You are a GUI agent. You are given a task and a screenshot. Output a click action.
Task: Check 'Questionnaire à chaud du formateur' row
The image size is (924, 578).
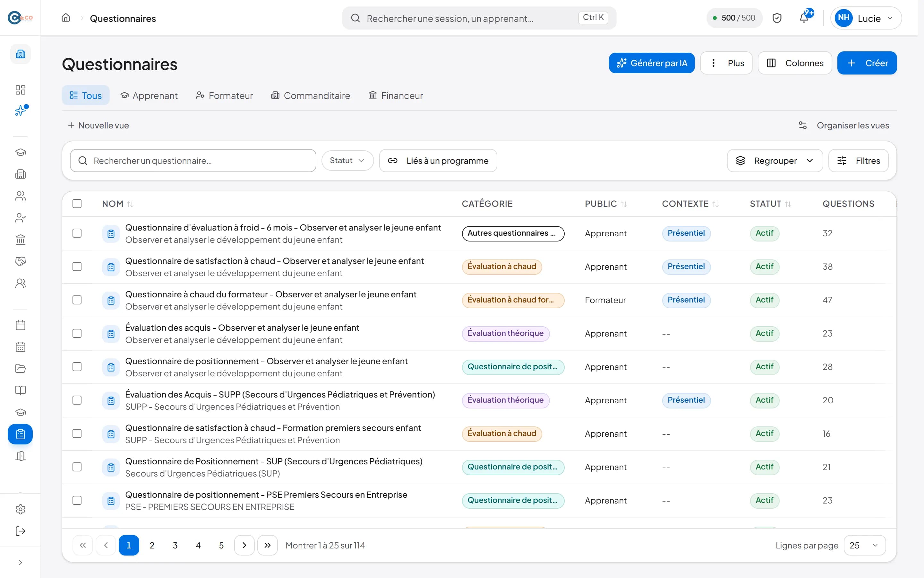point(77,300)
